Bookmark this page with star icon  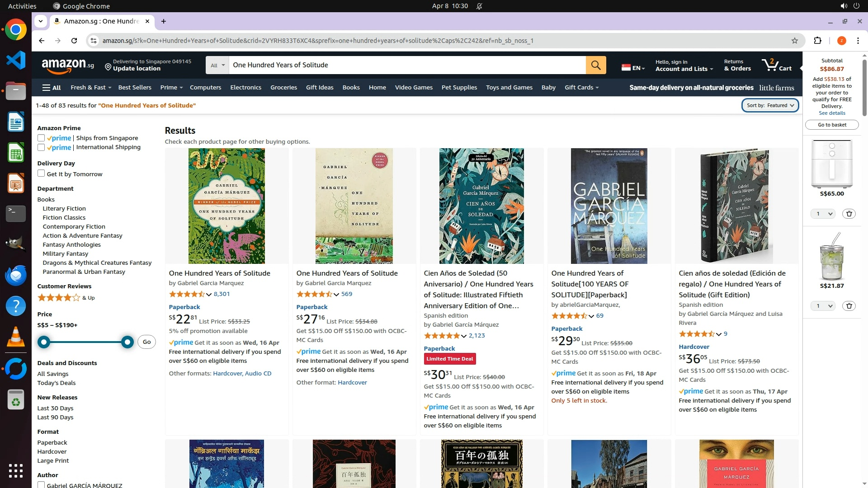point(794,41)
